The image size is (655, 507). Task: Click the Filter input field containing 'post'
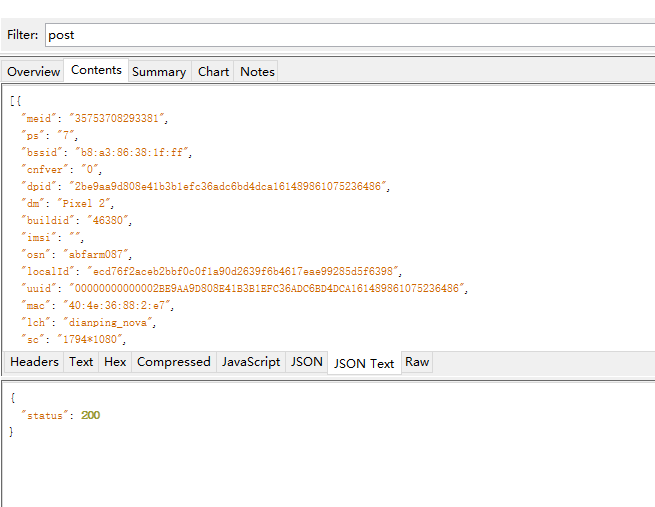click(x=350, y=35)
